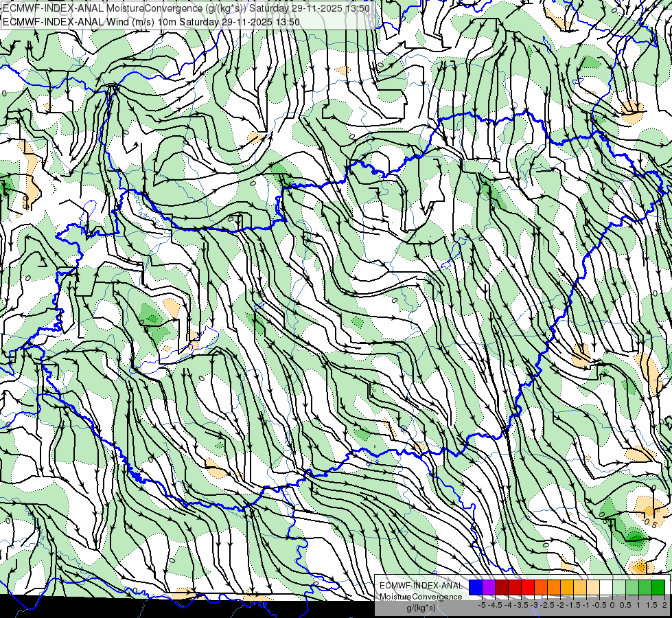This screenshot has width=672, height=618.
Task: Click the 1.5 legend tick value
Action: pos(651,605)
